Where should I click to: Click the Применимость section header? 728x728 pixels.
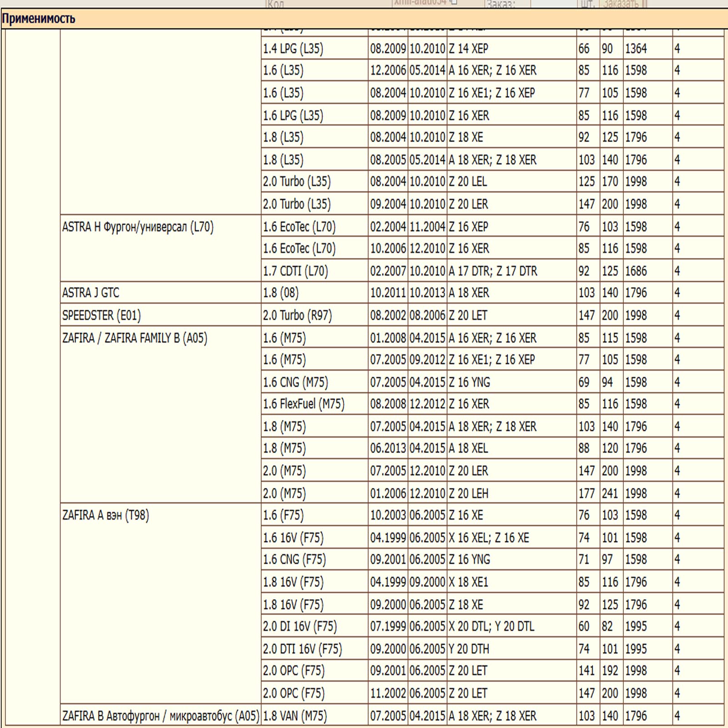point(39,19)
